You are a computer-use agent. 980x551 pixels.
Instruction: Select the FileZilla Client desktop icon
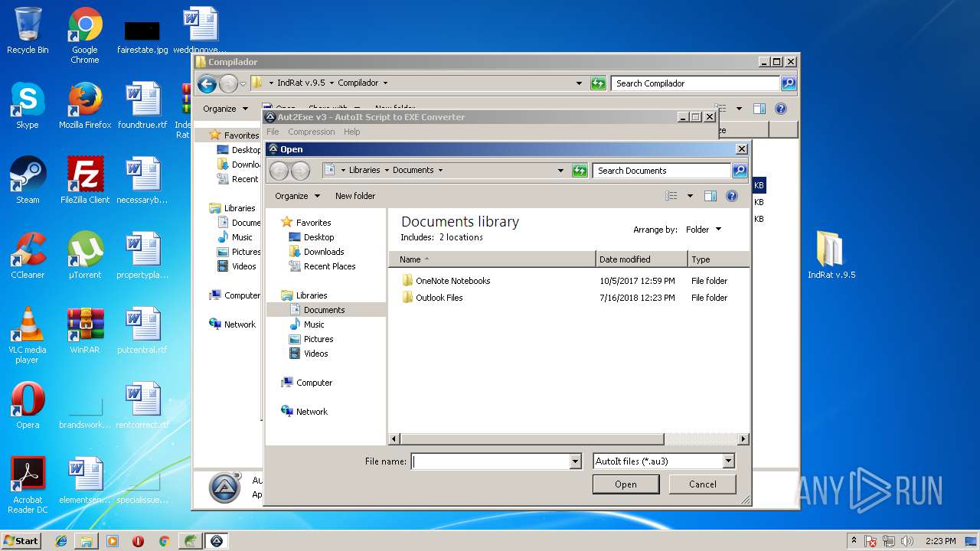[x=85, y=181]
